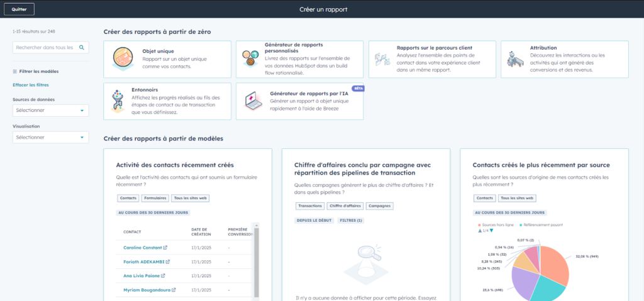
Task: Click the pie chart legend next arrow
Action: (x=491, y=231)
